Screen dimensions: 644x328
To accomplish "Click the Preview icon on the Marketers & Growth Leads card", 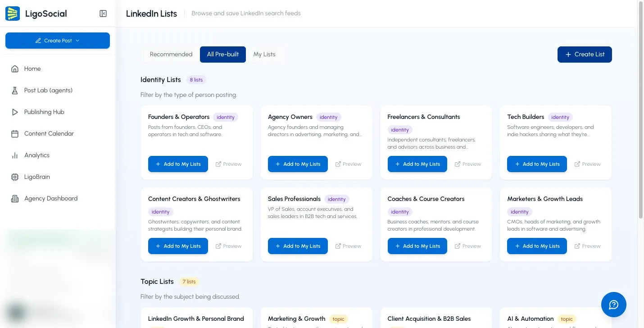I will [x=577, y=246].
